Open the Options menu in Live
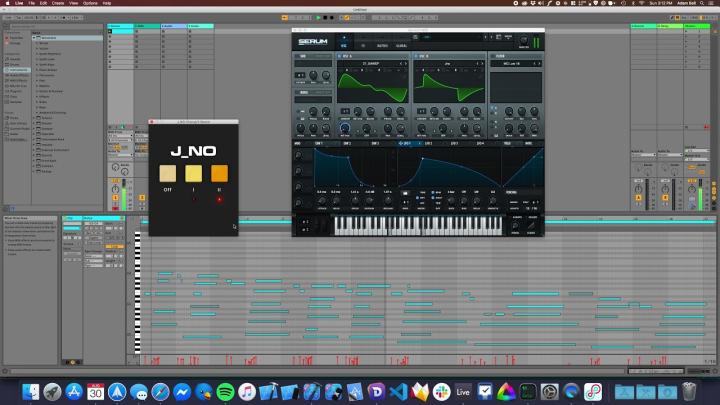Image resolution: width=720 pixels, height=405 pixels. (x=90, y=3)
